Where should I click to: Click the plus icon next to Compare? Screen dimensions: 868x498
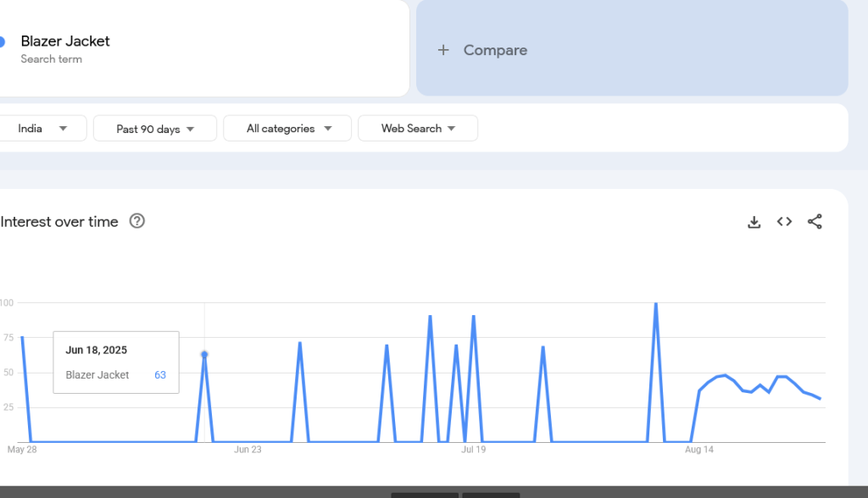443,50
